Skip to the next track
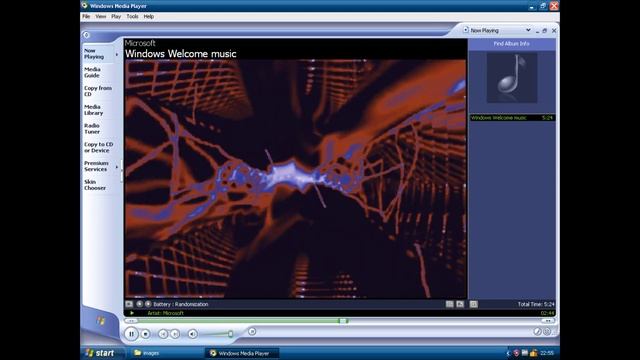640x360 pixels. pyautogui.click(x=175, y=334)
